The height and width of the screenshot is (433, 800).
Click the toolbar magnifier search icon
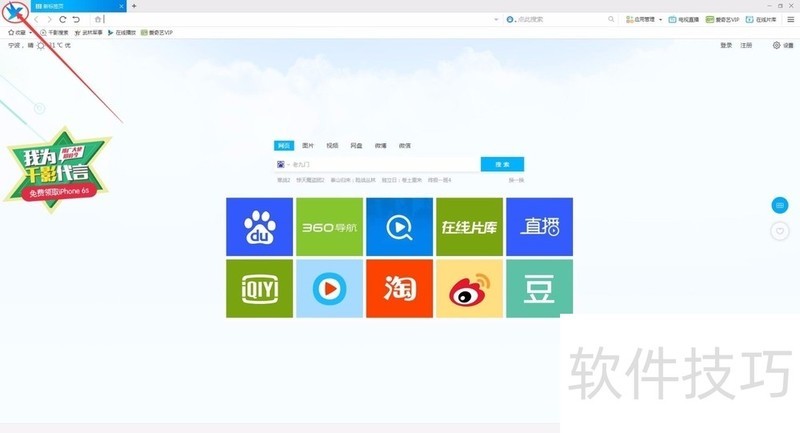click(x=611, y=19)
